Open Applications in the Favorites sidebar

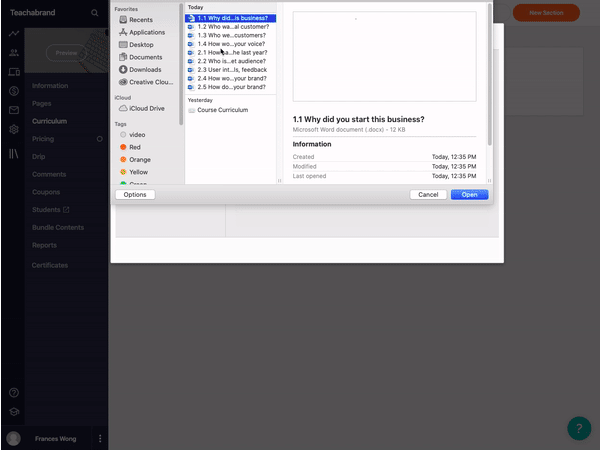(142, 32)
